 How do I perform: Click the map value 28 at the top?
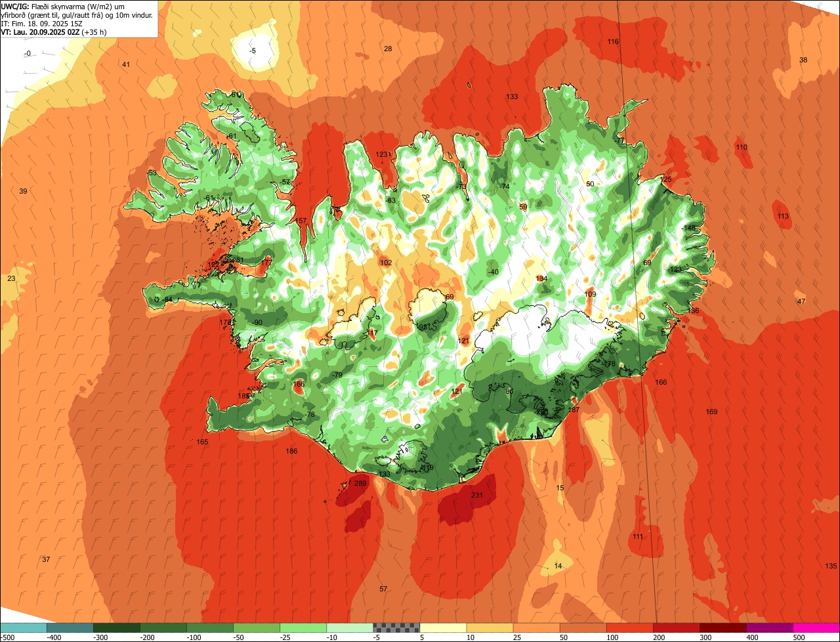388,49
